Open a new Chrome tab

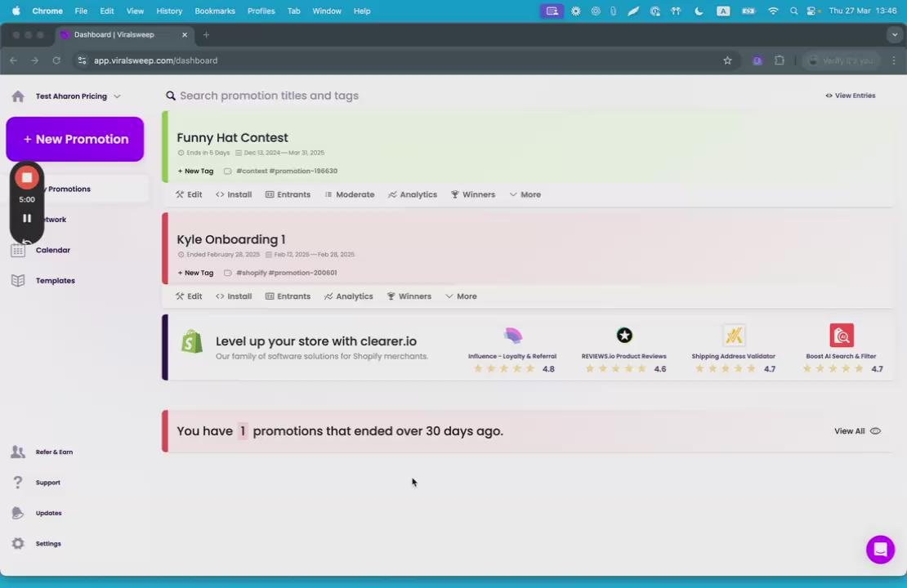tap(206, 34)
